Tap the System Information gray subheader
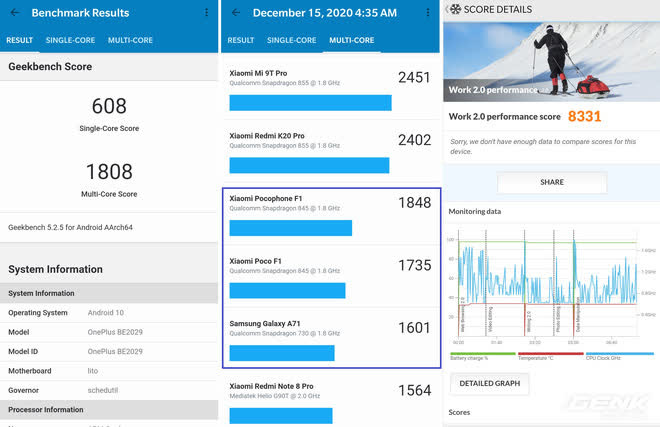 click(109, 293)
